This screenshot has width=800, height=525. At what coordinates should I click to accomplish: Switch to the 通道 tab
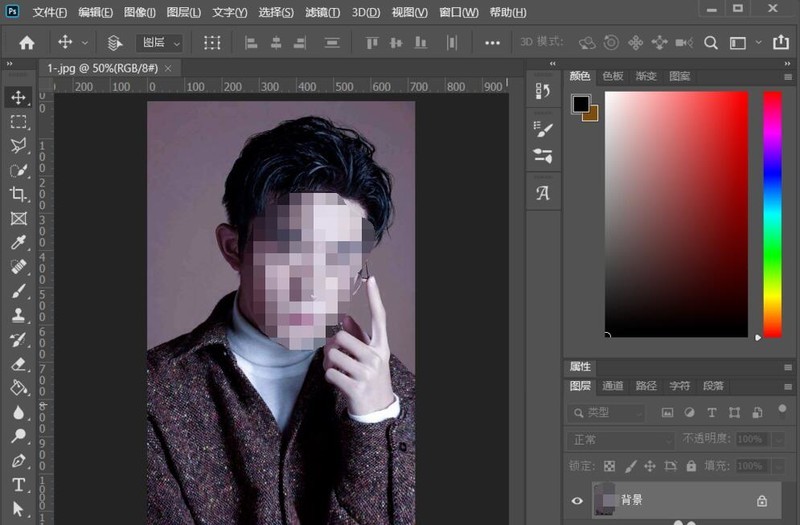point(612,386)
